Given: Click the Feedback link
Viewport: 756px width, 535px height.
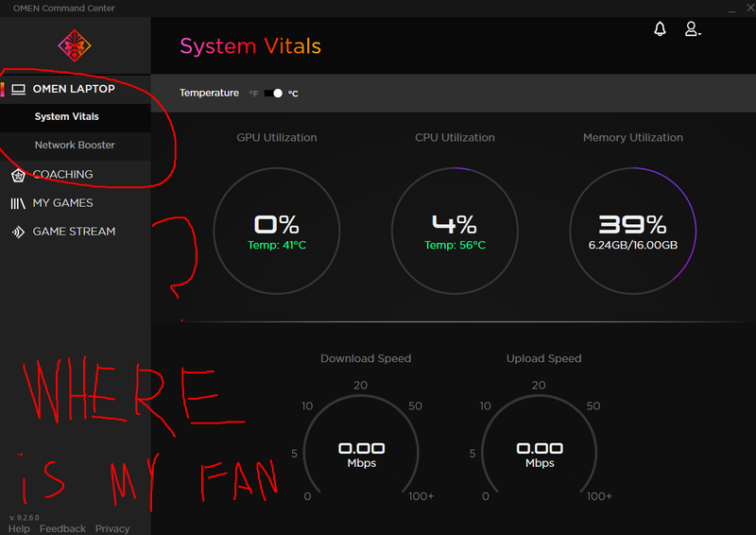Looking at the screenshot, I should tap(62, 528).
